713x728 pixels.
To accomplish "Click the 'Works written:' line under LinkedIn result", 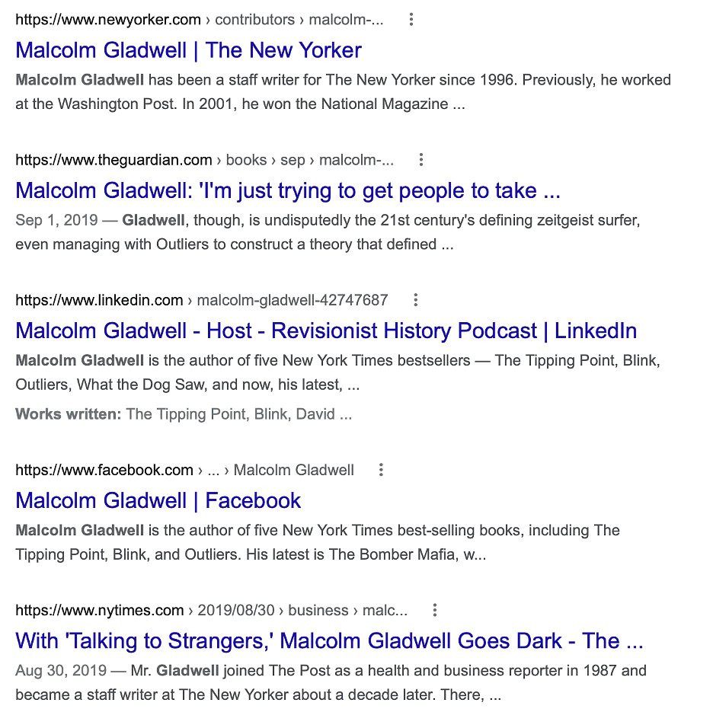I will 183,414.
